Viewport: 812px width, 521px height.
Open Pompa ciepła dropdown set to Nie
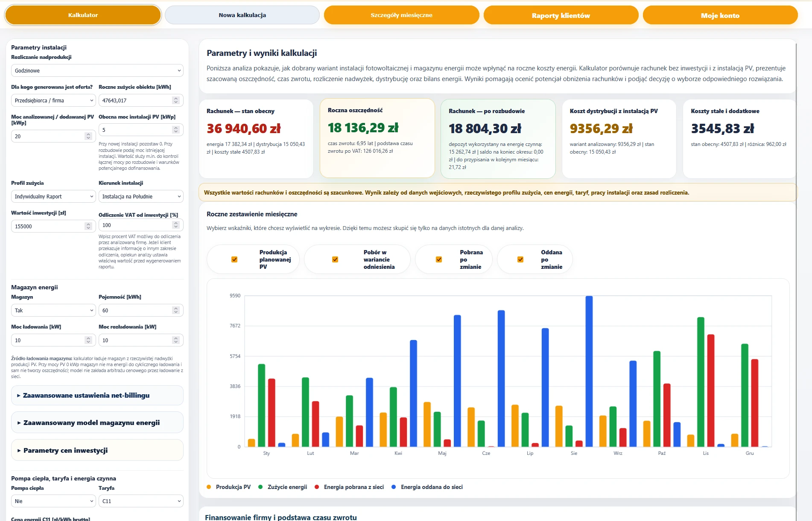point(53,501)
